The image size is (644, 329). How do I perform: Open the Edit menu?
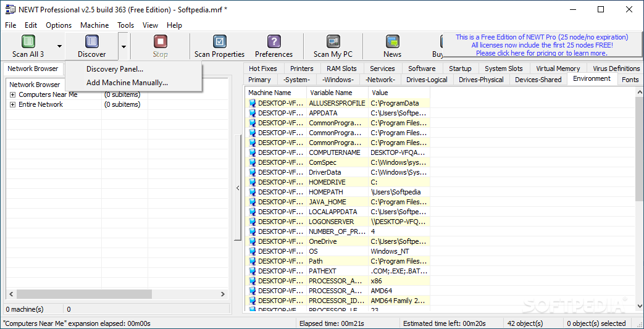click(x=31, y=25)
